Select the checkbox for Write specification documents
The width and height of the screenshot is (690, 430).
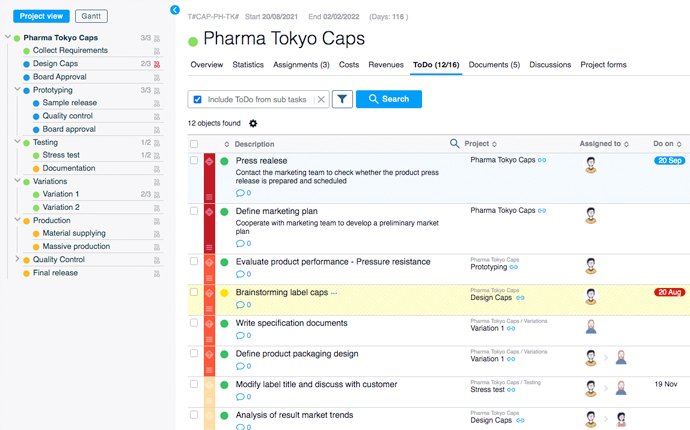194,322
